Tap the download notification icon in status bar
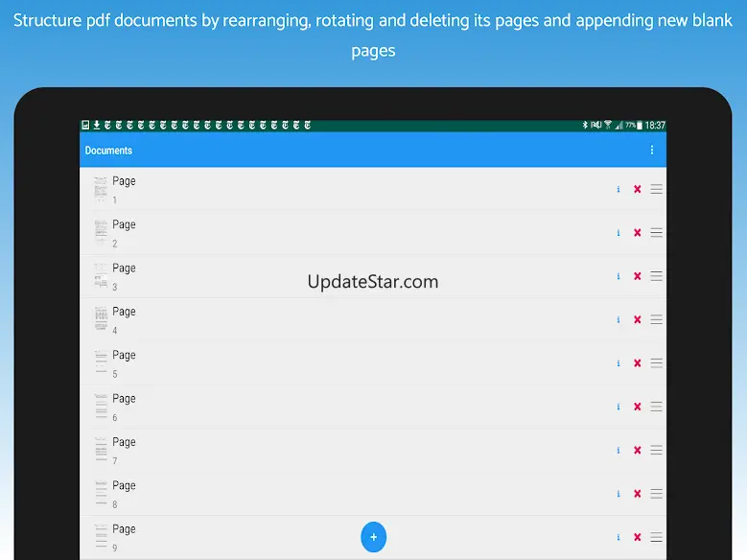 click(97, 125)
